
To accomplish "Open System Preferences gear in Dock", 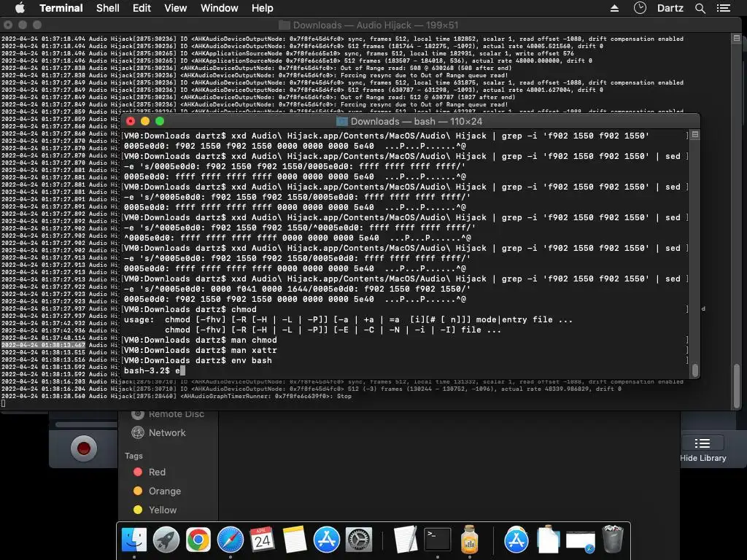I will click(x=358, y=540).
